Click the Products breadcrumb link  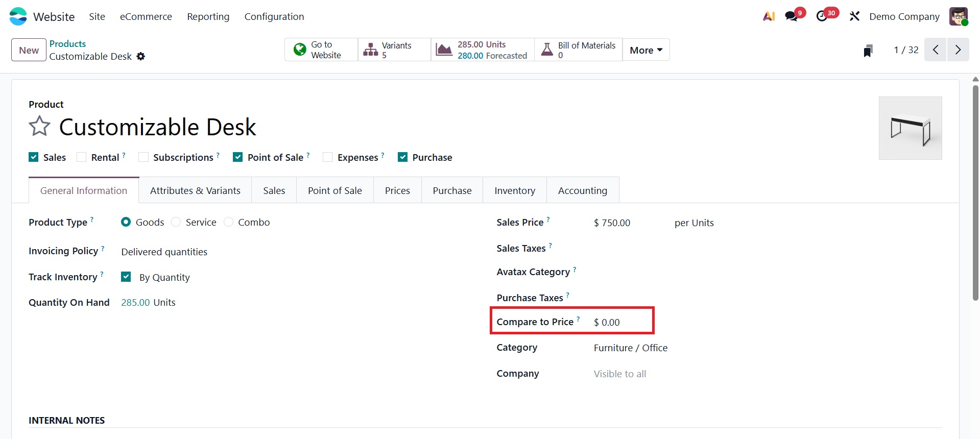(67, 44)
